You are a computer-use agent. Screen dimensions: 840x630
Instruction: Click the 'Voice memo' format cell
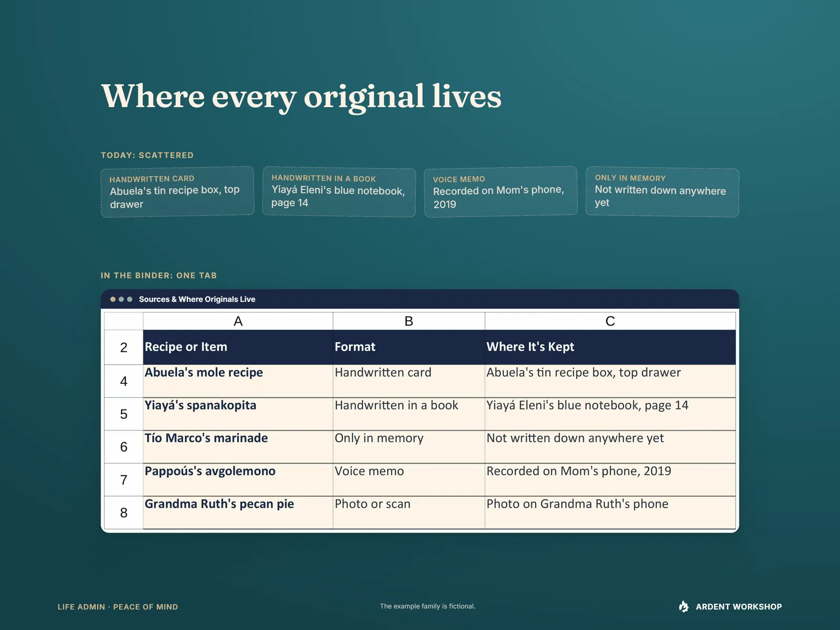point(409,480)
